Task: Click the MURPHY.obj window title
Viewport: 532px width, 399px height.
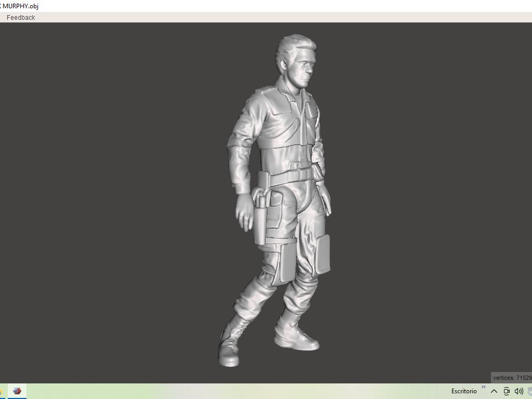Action: click(19, 6)
